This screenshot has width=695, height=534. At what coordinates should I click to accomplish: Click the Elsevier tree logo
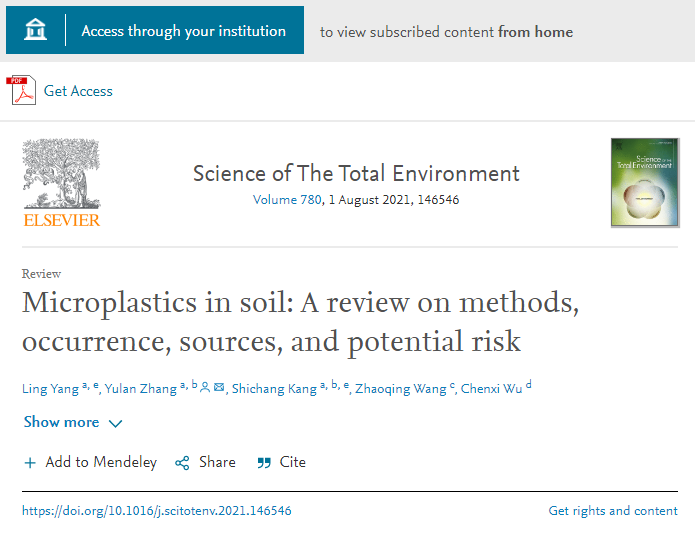coord(62,182)
